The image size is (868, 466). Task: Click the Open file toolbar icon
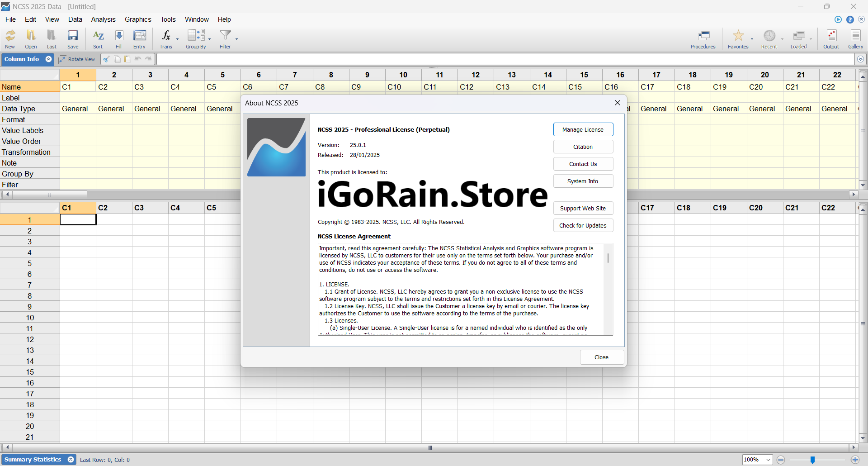31,39
